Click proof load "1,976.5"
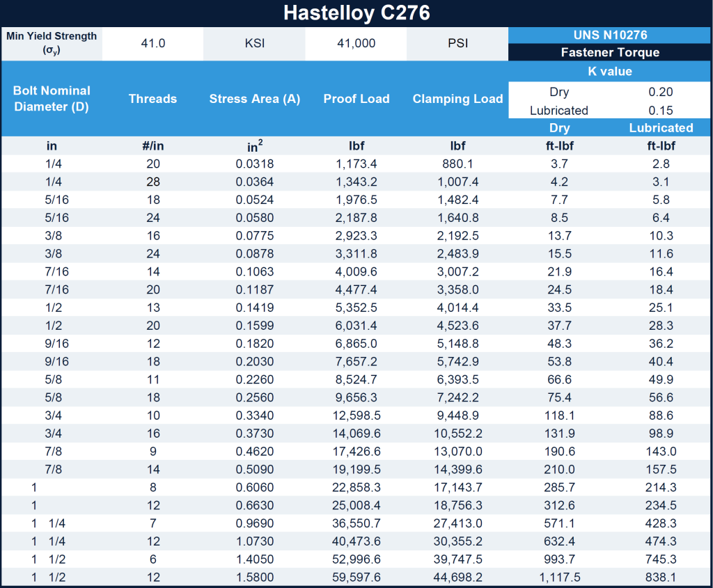 tap(356, 200)
